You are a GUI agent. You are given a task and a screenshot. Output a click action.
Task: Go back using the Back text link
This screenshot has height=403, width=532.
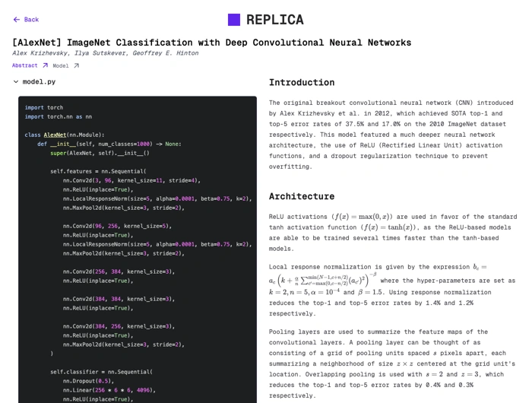pos(31,20)
